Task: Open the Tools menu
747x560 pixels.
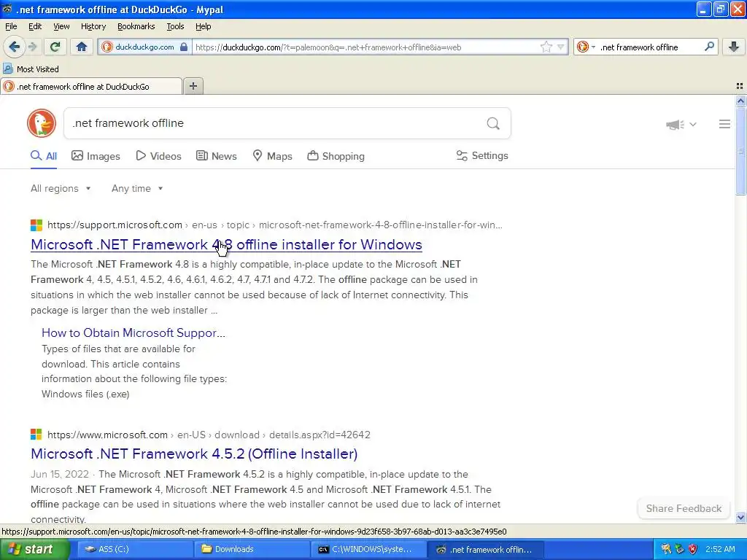Action: point(175,26)
